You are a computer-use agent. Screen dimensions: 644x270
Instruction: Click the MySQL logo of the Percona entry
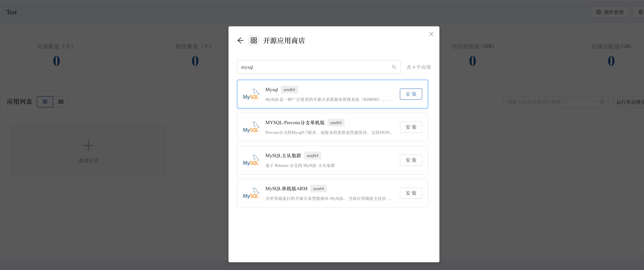point(251,127)
